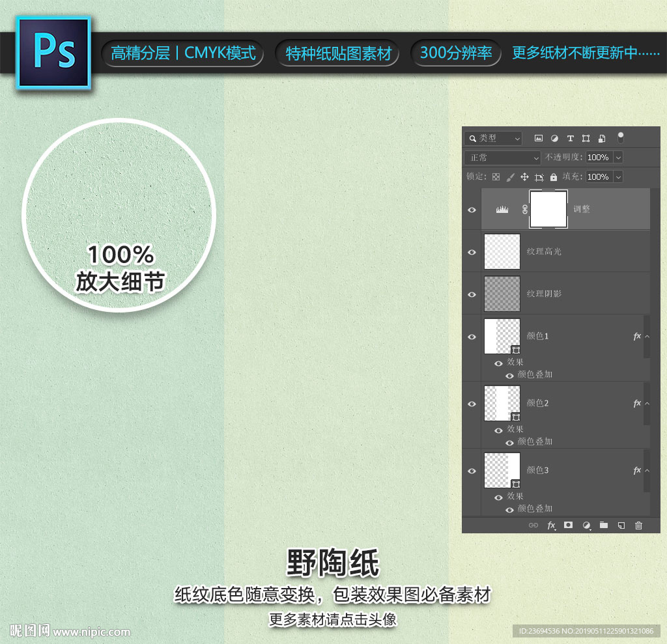
Task: Toggle visibility of 纹理阴影 layer
Action: tap(472, 294)
